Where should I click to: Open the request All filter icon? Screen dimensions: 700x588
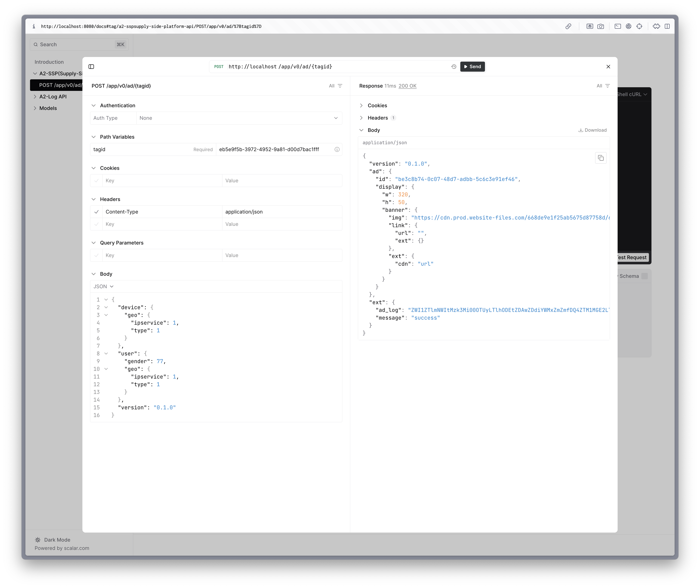340,86
